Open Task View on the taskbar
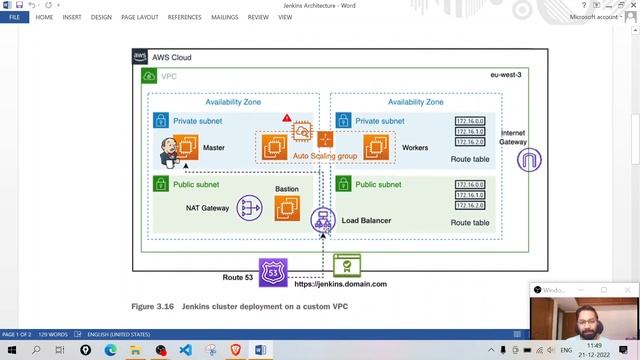The image size is (640, 360). 60,350
